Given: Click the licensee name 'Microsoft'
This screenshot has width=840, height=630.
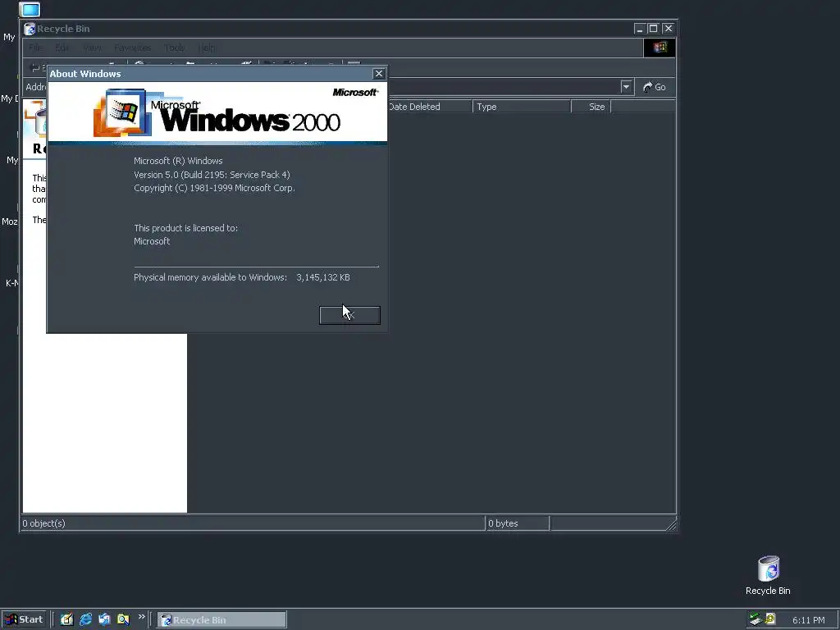Looking at the screenshot, I should [x=152, y=242].
